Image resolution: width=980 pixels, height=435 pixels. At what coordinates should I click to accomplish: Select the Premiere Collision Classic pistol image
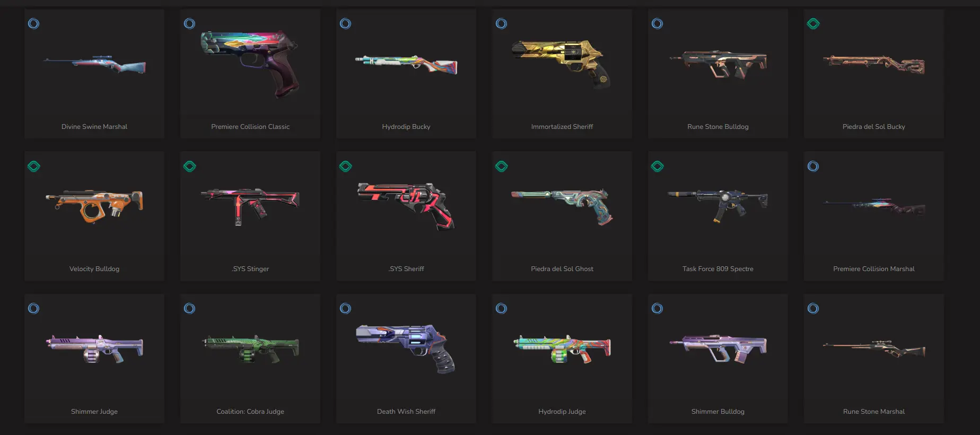[x=250, y=64]
